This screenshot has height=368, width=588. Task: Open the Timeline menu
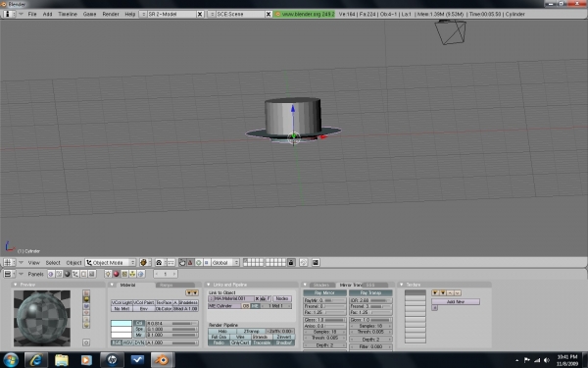[x=68, y=14]
